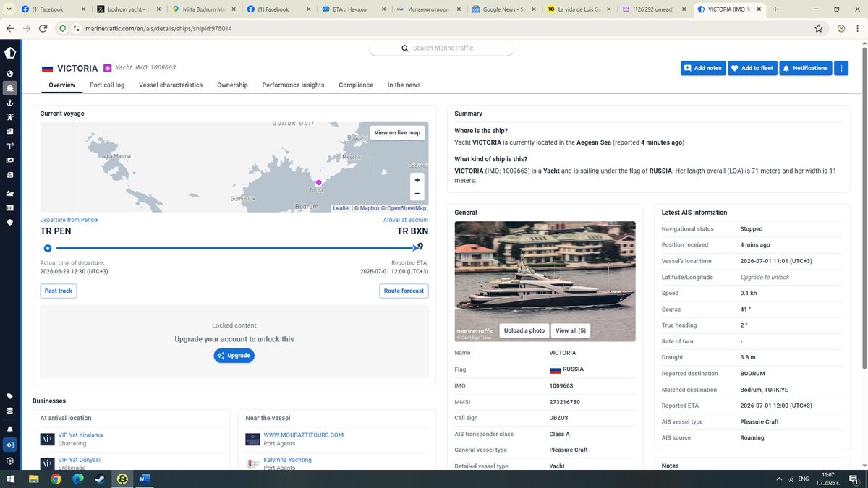868x488 pixels.
Task: Open new browser tab with plus icon
Action: click(x=775, y=9)
